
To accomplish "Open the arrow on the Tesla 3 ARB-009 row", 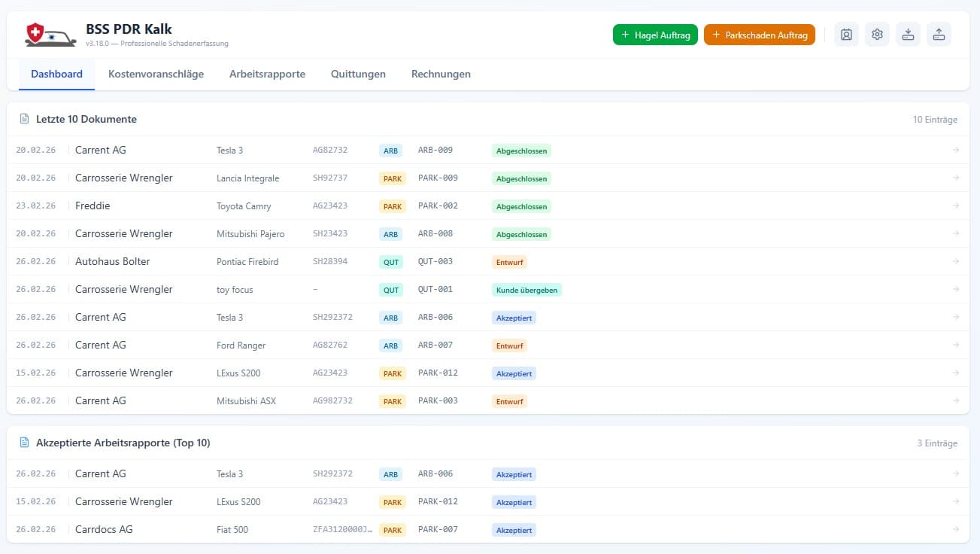I will click(x=955, y=150).
